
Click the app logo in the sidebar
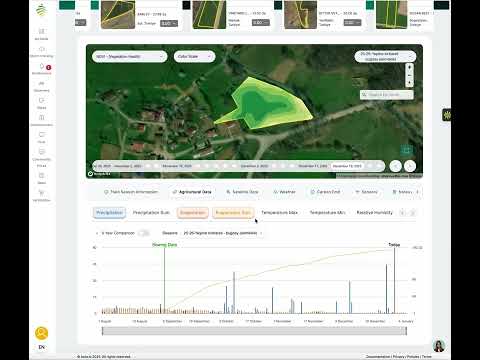coord(42,10)
